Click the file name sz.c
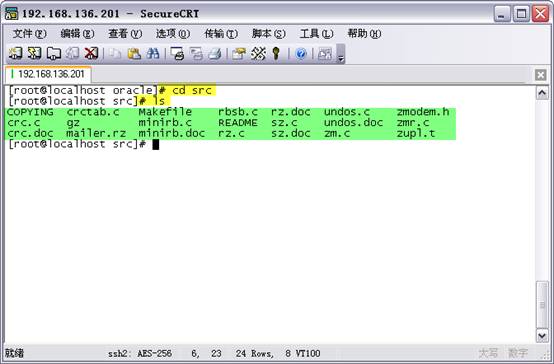The height and width of the screenshot is (364, 554). coord(284,123)
